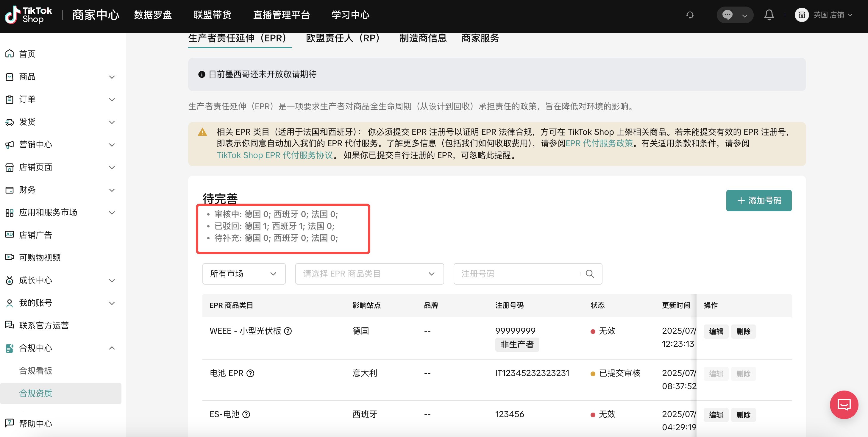Click help icon next to 电池 EPR

pyautogui.click(x=250, y=373)
